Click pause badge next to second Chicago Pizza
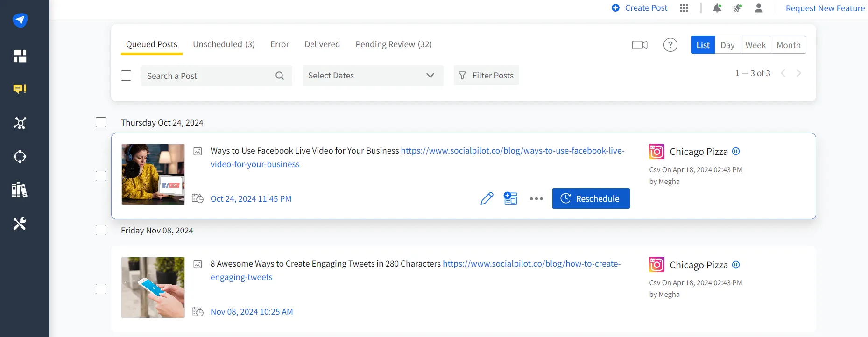The height and width of the screenshot is (337, 868). (x=736, y=265)
